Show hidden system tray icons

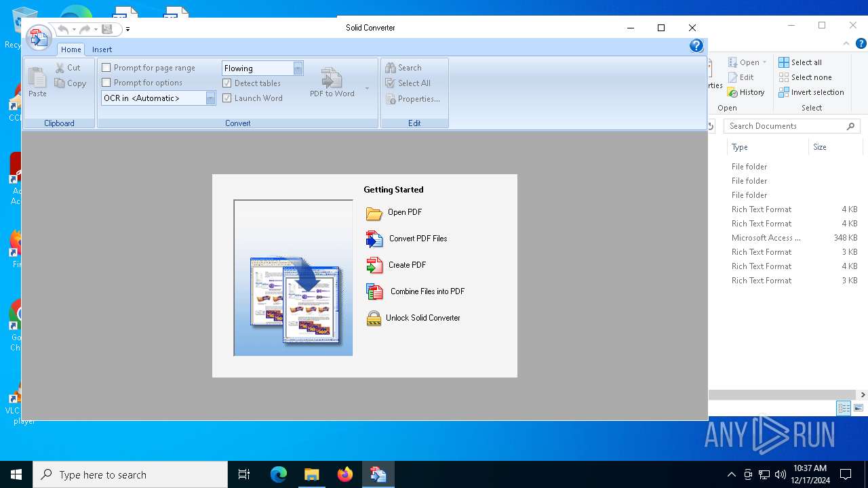731,474
